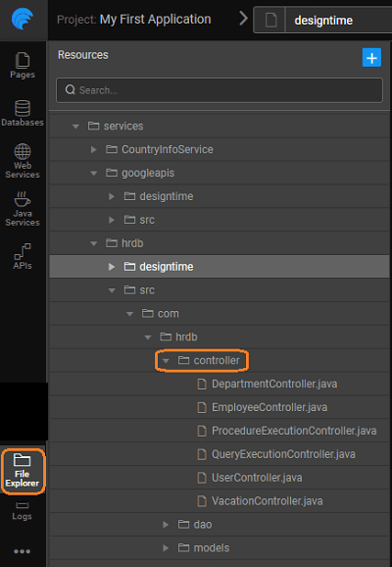Screen dimensions: 392x567
Task: Open the three-dots more options menu
Action: 22,551
